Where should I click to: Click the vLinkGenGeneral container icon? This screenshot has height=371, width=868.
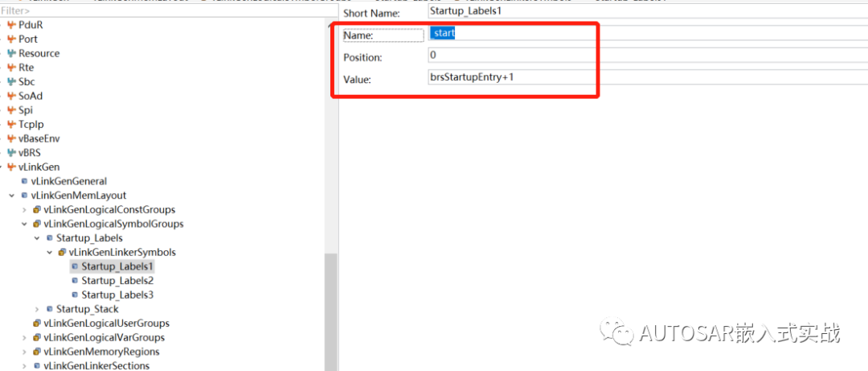tap(24, 181)
